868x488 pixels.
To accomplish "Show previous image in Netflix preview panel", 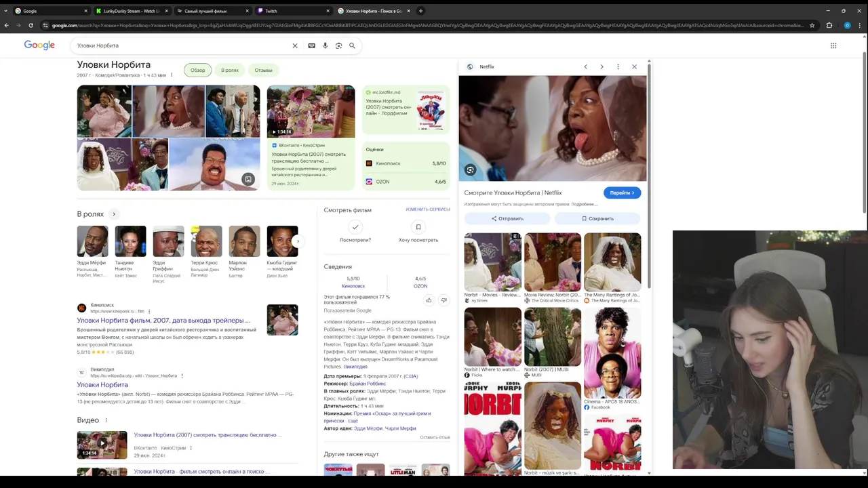I will point(585,66).
